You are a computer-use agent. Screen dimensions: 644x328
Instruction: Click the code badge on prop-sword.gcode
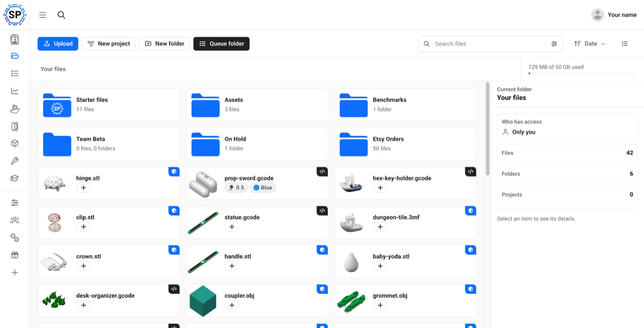click(x=323, y=172)
